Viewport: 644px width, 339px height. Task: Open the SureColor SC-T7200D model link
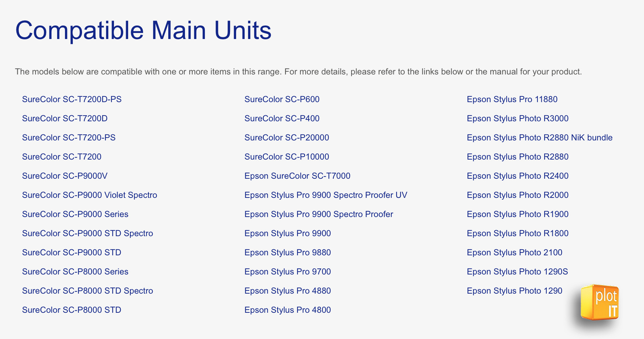(x=65, y=118)
